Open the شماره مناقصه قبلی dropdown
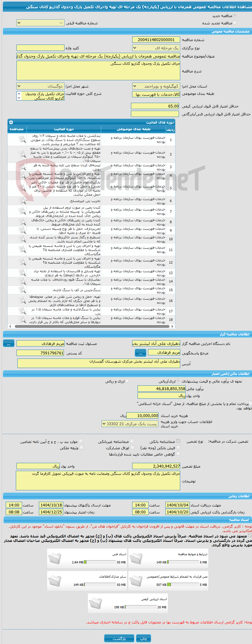Image resolution: width=252 pixels, height=644 pixels. pyautogui.click(x=40, y=23)
